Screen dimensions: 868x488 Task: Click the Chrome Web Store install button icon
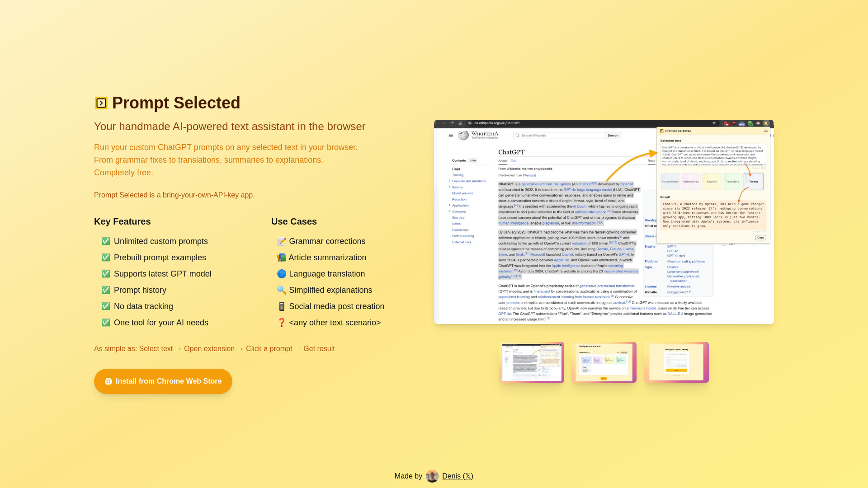click(x=108, y=381)
